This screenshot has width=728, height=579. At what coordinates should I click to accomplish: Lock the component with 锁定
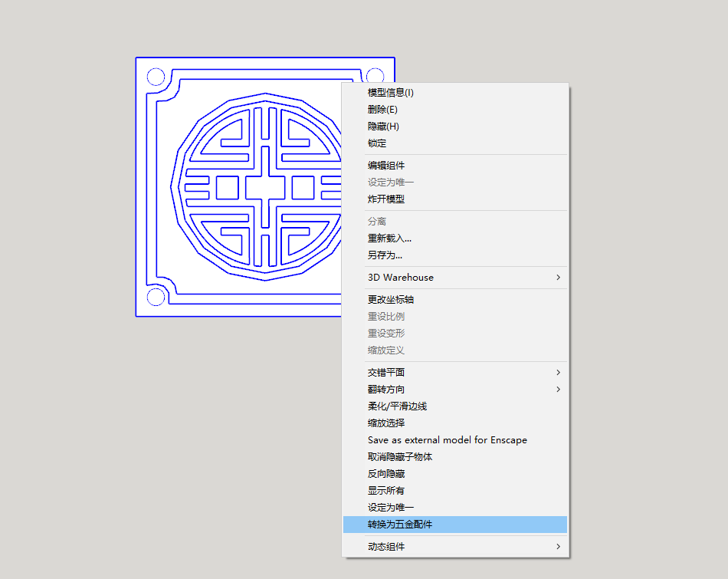coord(377,143)
